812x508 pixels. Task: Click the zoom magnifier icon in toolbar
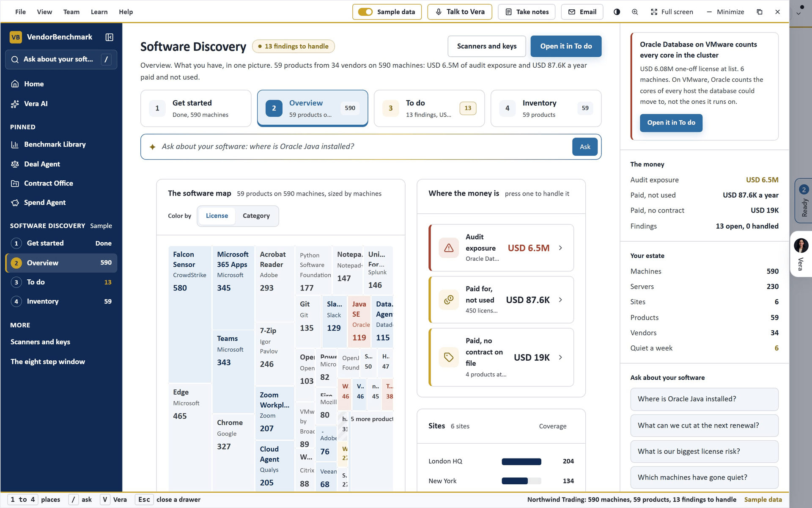[635, 12]
